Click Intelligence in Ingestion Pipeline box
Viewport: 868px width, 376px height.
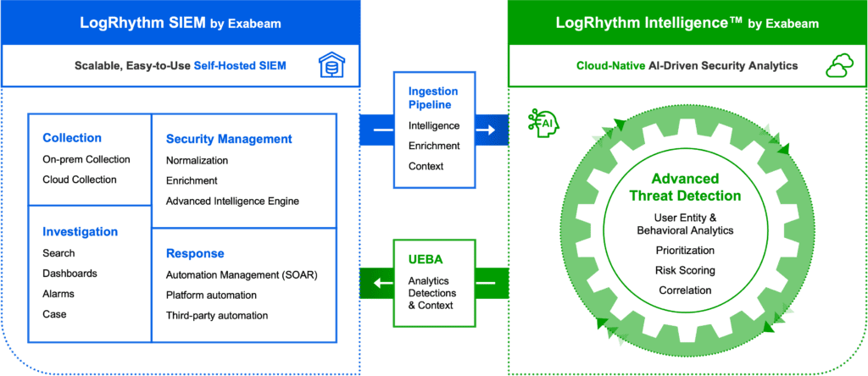434,125
